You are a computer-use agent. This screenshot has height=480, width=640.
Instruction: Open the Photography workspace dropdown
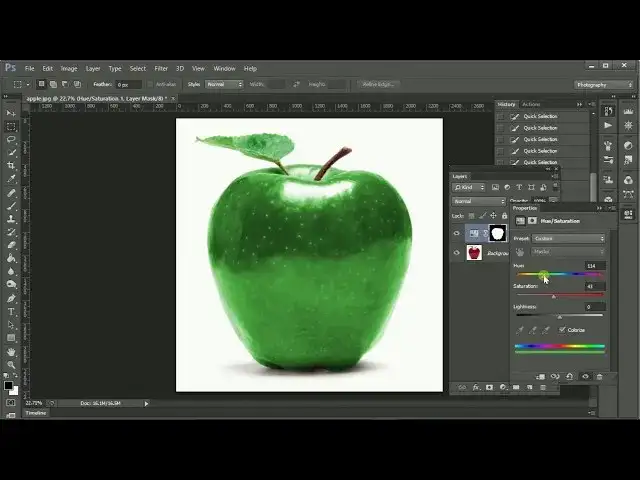[604, 85]
